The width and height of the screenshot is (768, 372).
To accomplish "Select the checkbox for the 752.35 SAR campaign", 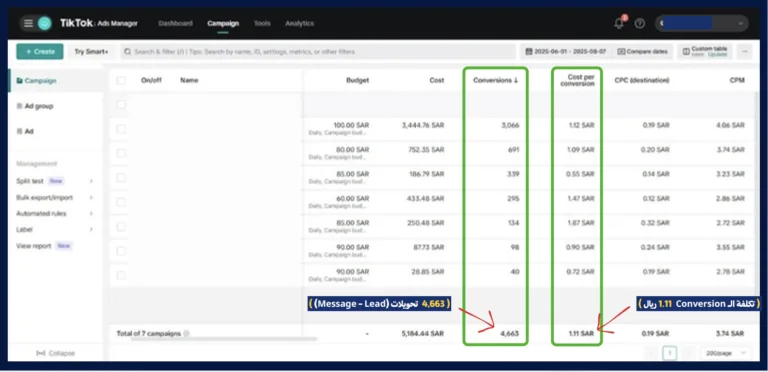I will pyautogui.click(x=121, y=153).
